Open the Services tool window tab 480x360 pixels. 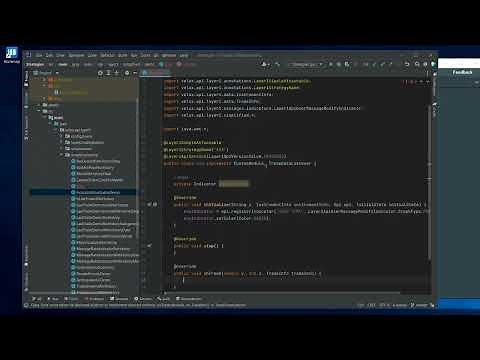[x=143, y=299]
